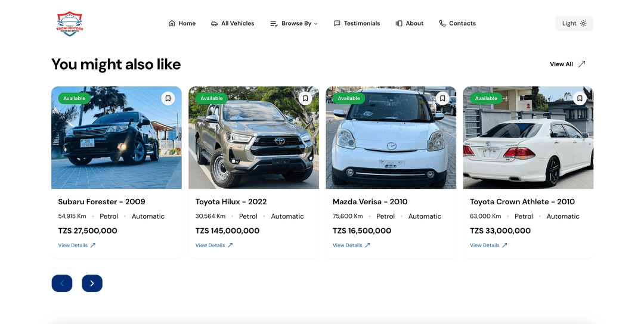Toggle the Light theme switch
The image size is (644, 324).
point(574,23)
